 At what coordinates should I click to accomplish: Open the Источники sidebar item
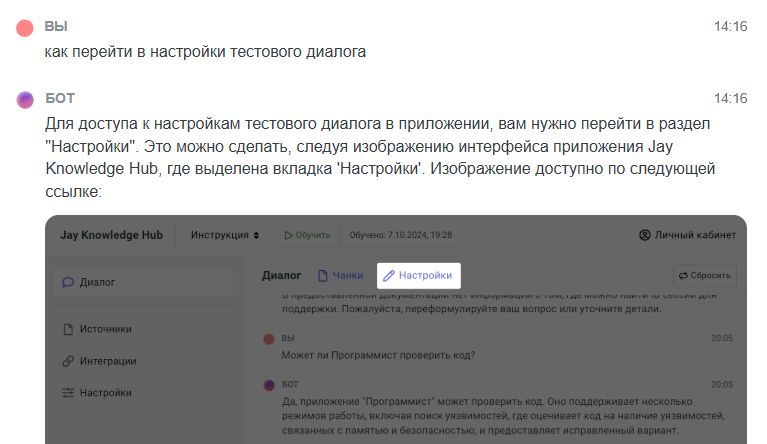pos(105,329)
